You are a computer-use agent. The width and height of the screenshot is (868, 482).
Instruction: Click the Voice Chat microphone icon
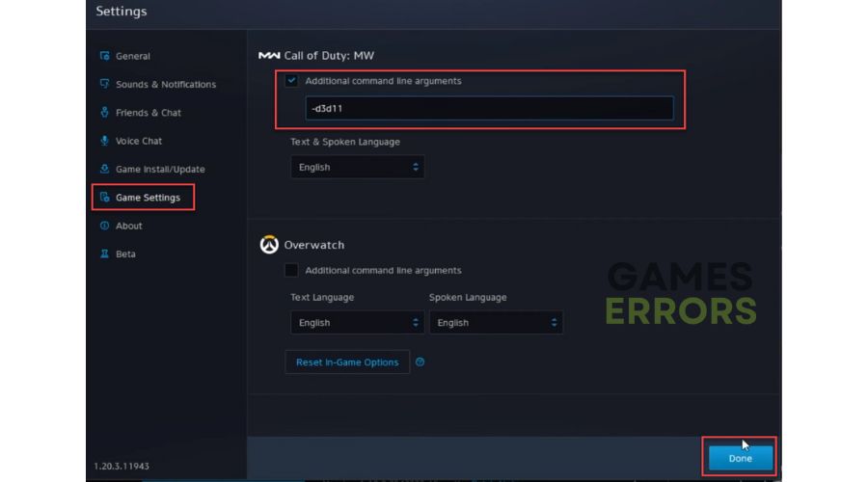[104, 141]
